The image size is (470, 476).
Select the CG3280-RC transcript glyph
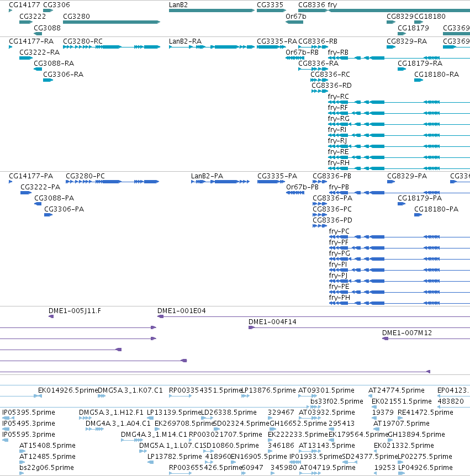[112, 47]
